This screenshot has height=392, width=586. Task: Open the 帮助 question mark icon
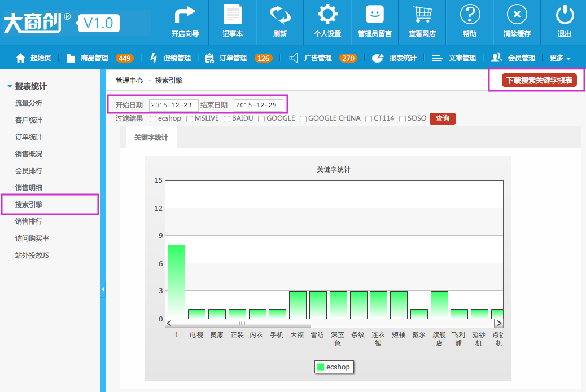(x=470, y=15)
